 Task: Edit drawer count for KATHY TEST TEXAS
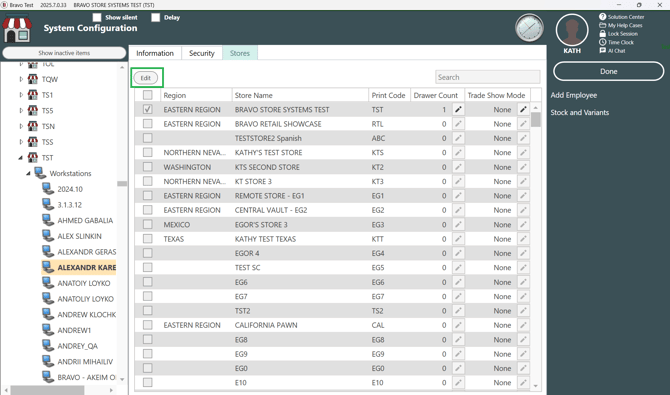pyautogui.click(x=458, y=239)
